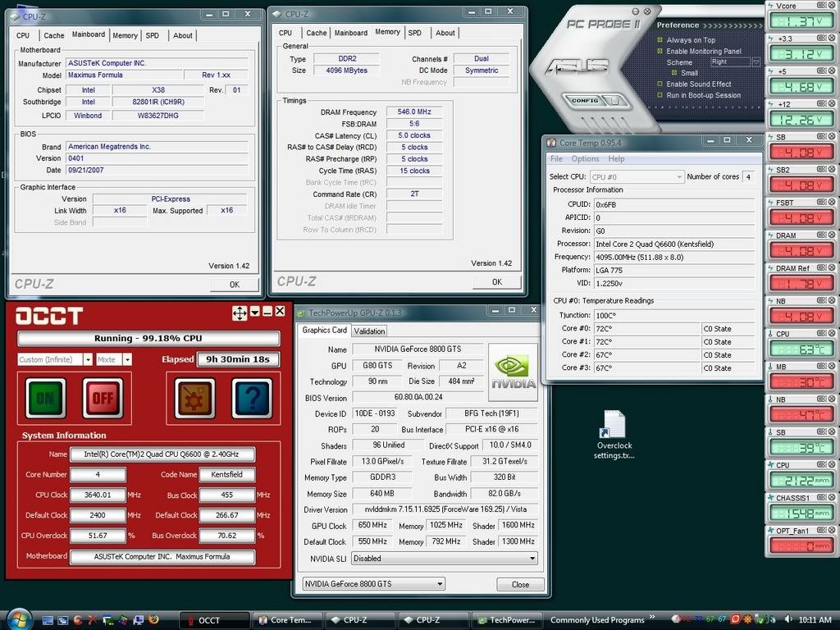The height and width of the screenshot is (630, 840).
Task: Open the Help menu in Core Temp
Action: (616, 158)
